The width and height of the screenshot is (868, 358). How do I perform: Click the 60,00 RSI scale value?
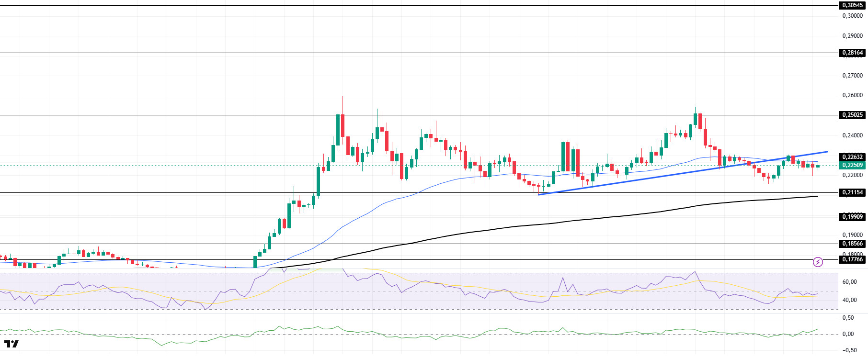(849, 282)
